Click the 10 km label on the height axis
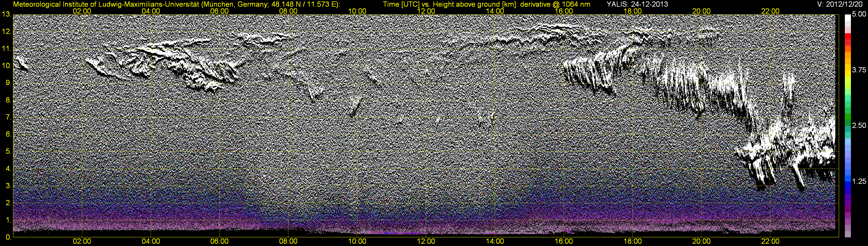Viewport: 868px width, 246px height. pos(6,66)
